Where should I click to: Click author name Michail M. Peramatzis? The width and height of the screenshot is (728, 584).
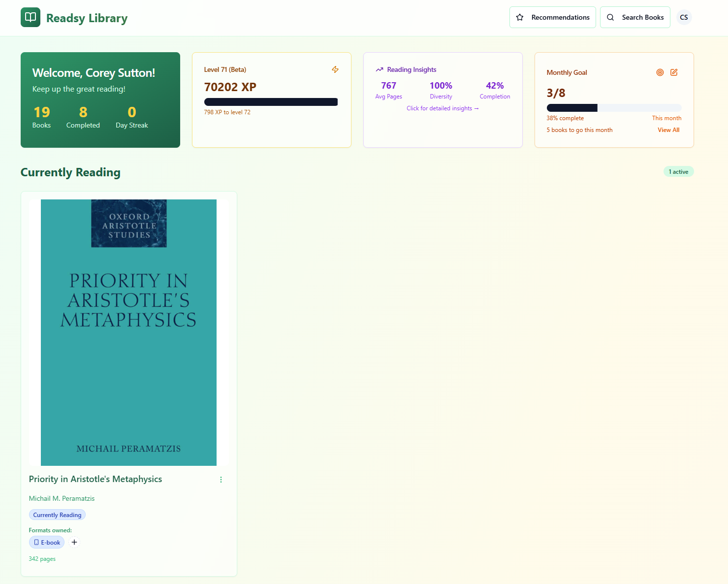pos(62,499)
